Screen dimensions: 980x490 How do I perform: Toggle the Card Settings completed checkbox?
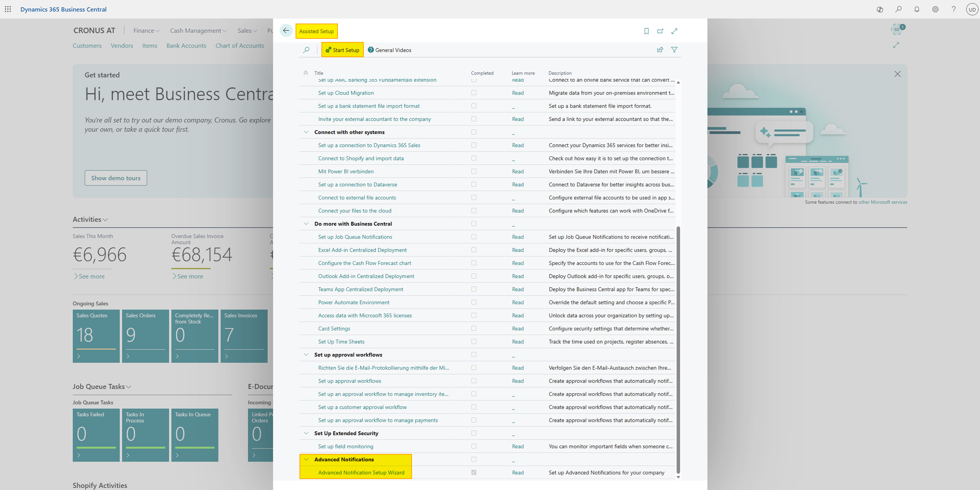pyautogui.click(x=474, y=328)
